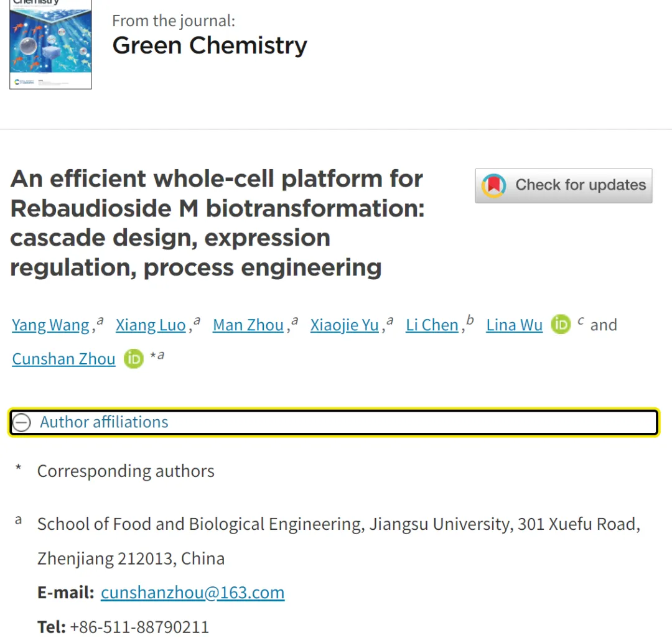Select author Man Zhou's link
Screen dimensions: 672x643
click(248, 325)
